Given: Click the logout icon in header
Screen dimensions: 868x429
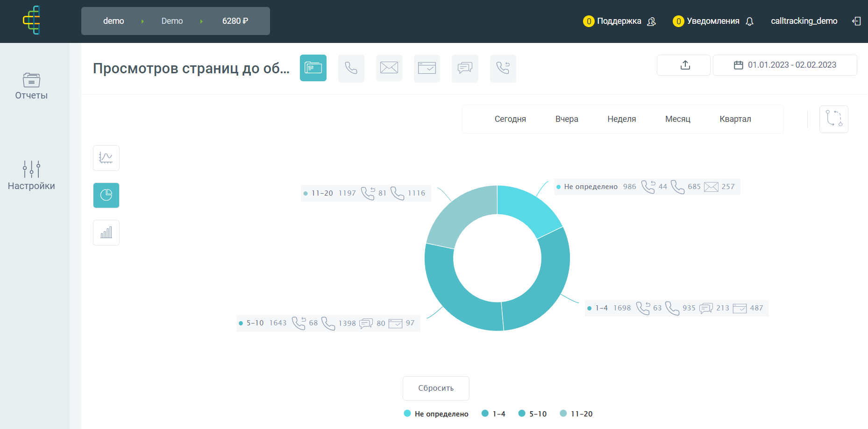Looking at the screenshot, I should click(856, 21).
